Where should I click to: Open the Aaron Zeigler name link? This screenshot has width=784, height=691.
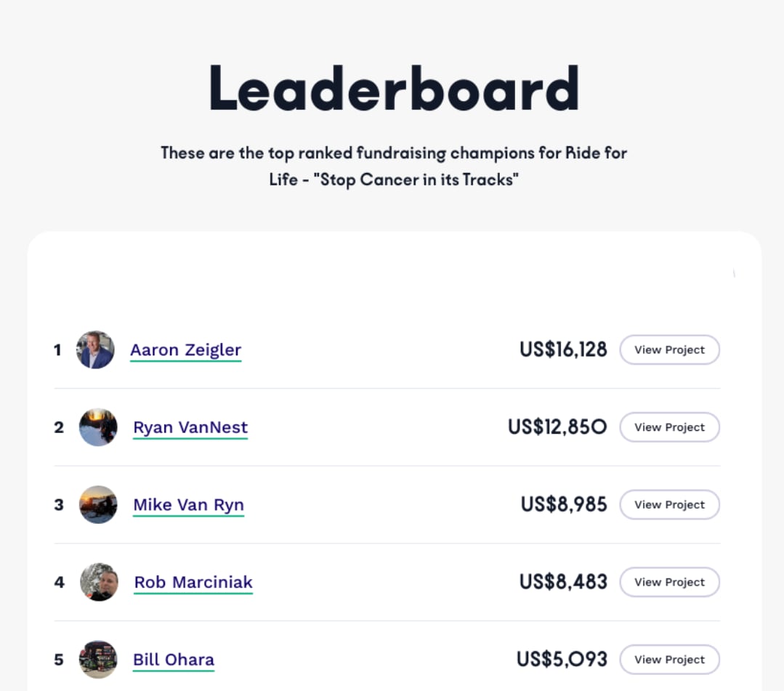185,350
